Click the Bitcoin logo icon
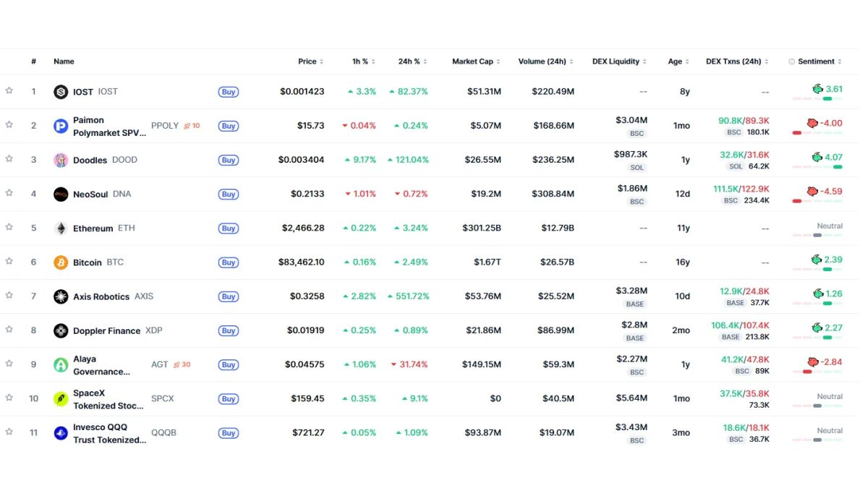The width and height of the screenshot is (868, 488). click(61, 262)
